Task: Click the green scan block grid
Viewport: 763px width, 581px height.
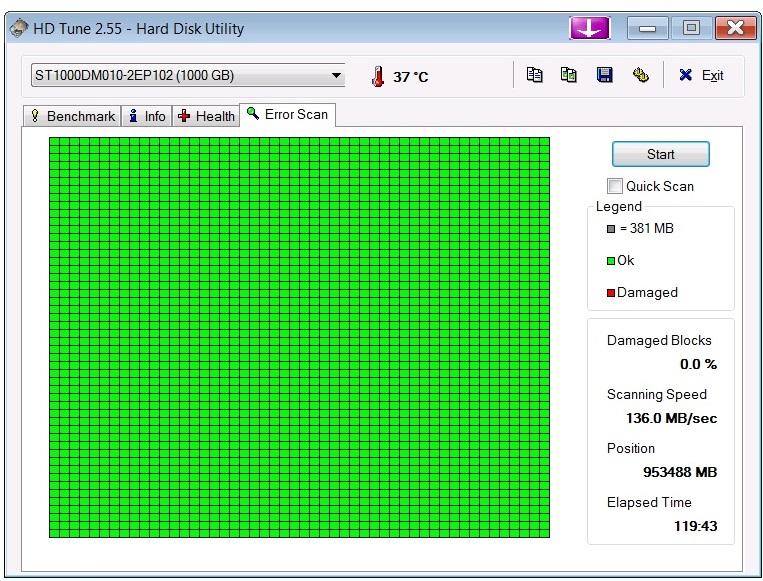Action: click(299, 337)
